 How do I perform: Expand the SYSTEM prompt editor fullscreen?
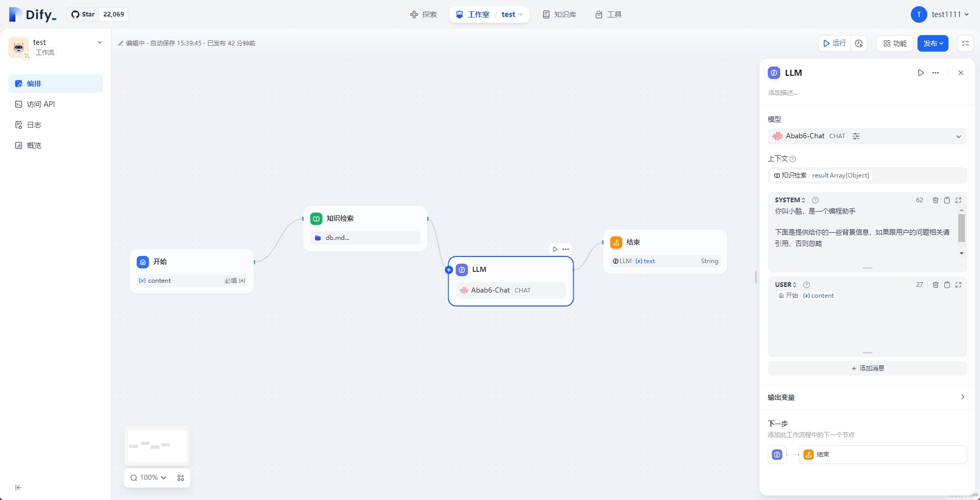pyautogui.click(x=958, y=200)
